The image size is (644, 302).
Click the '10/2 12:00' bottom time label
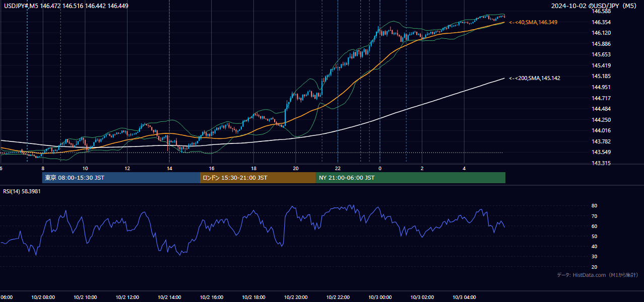click(127, 297)
